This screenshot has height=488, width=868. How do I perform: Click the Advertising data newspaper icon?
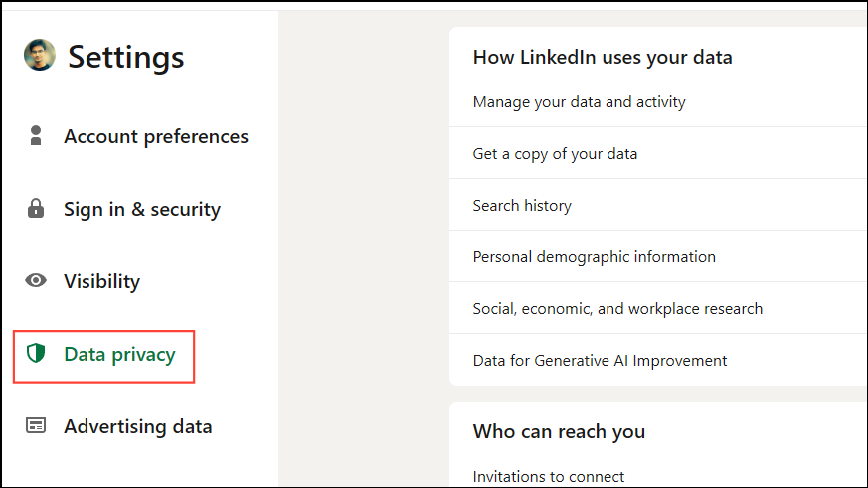coord(37,426)
